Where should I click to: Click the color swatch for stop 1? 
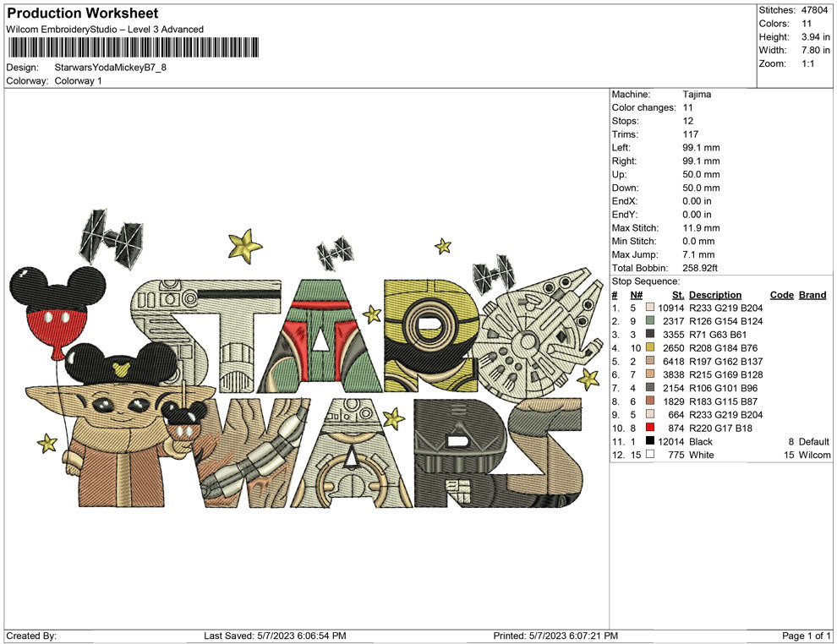(649, 308)
